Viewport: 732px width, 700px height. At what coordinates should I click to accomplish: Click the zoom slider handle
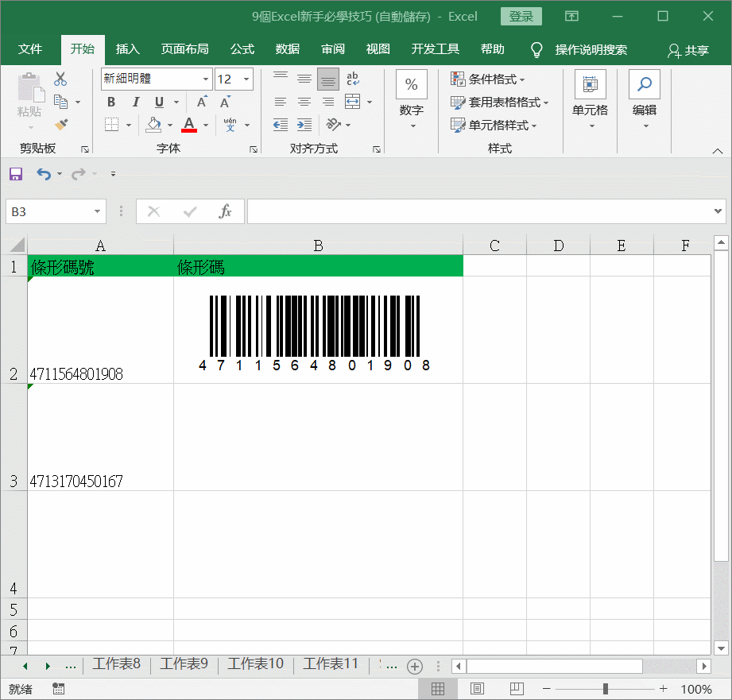606,688
